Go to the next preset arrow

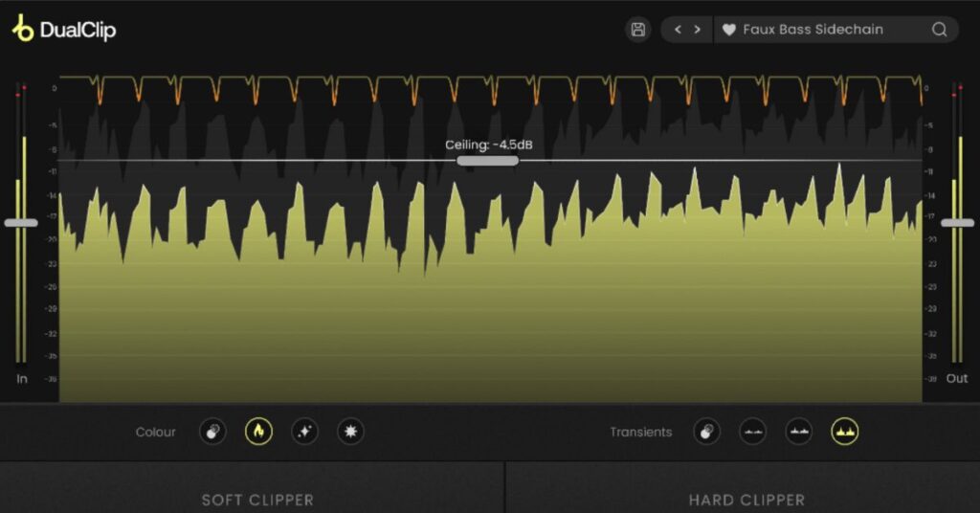[698, 30]
